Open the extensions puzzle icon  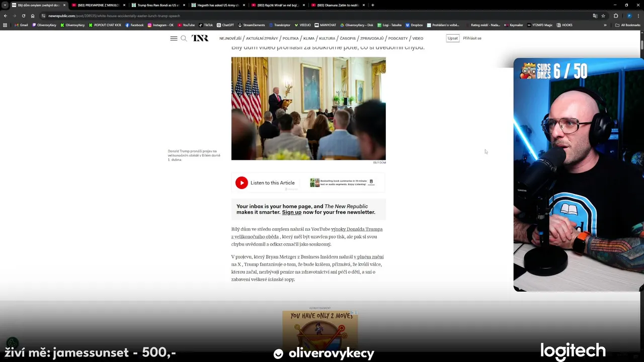616,16
